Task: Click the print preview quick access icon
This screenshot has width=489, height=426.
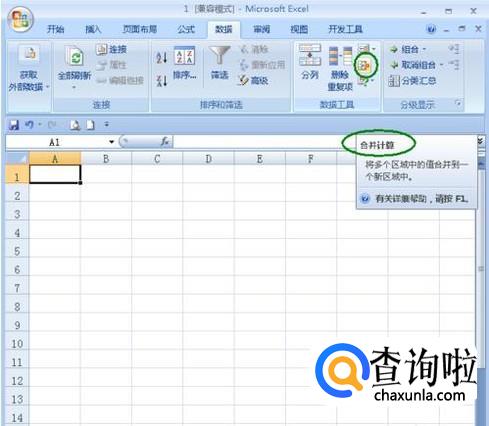Action: point(75,125)
